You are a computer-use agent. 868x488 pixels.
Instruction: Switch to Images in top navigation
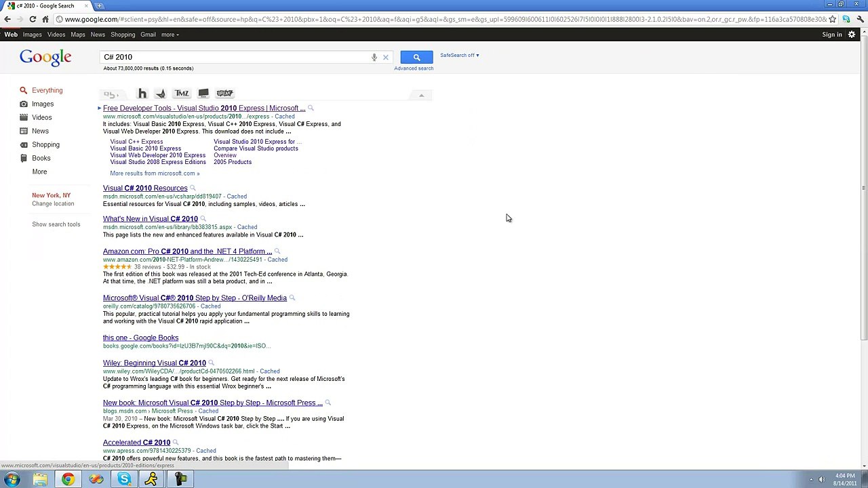tap(32, 35)
